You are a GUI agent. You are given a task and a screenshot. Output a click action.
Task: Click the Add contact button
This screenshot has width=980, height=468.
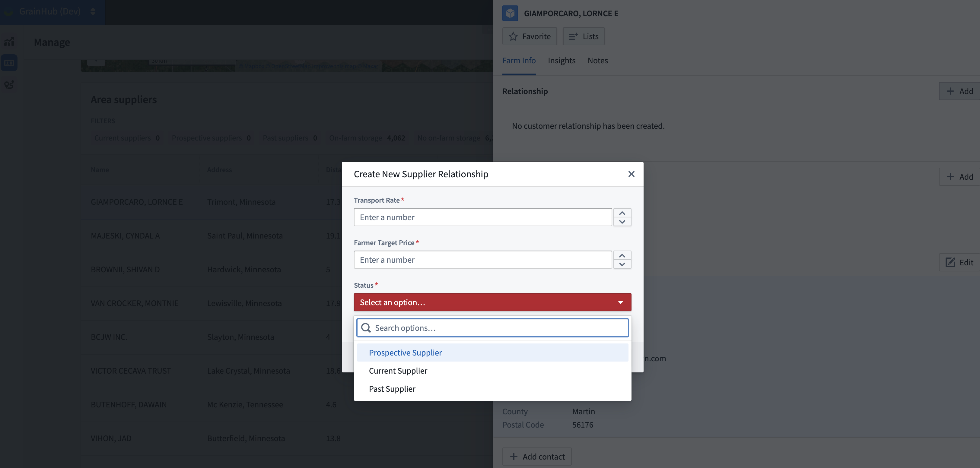tap(537, 457)
